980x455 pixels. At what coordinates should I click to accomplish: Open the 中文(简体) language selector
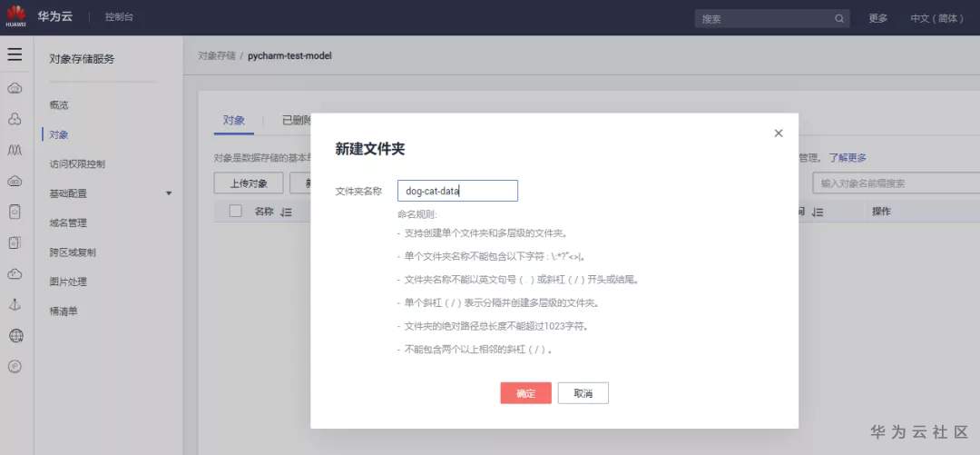tap(936, 18)
